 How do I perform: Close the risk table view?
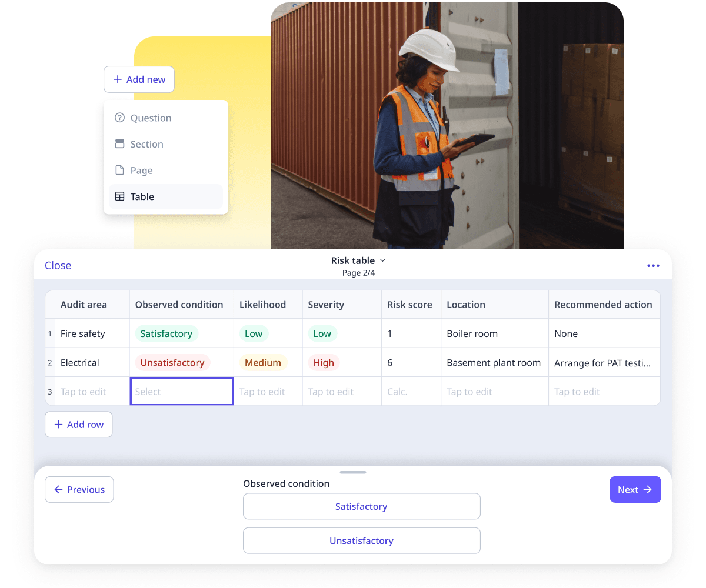(58, 266)
